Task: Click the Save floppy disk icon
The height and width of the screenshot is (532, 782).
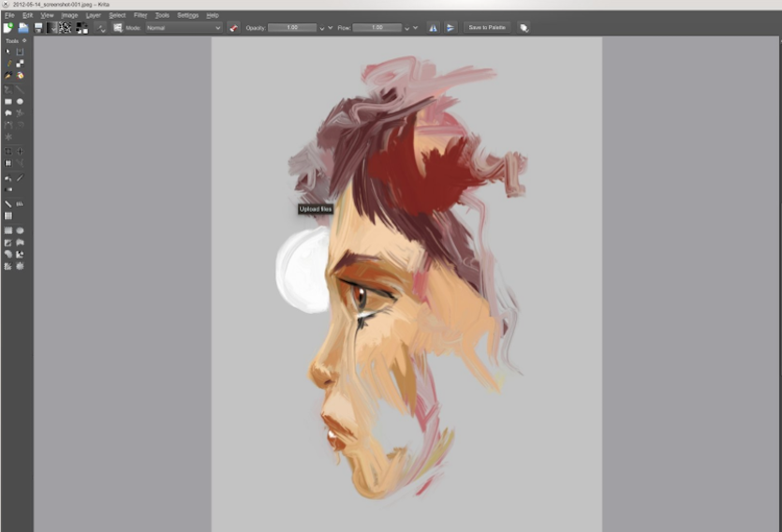Action: pos(38,28)
